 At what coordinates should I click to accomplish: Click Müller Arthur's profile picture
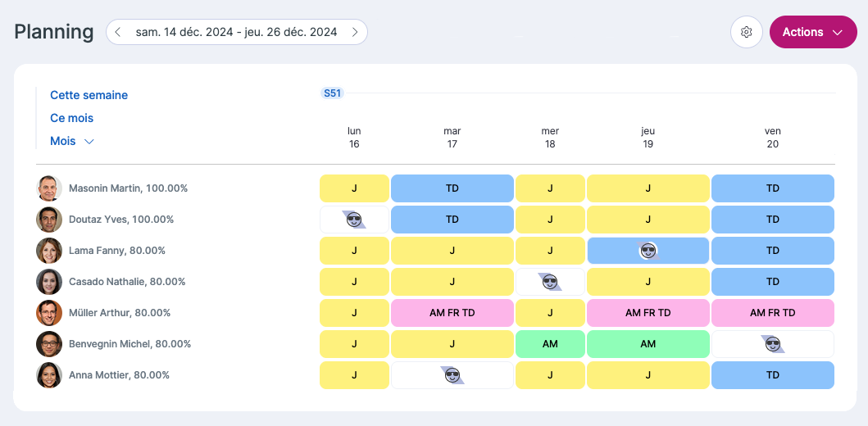coord(48,313)
